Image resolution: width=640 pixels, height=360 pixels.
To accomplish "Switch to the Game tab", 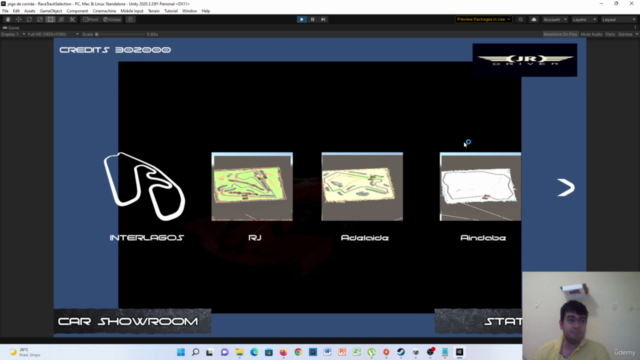I will coord(11,28).
